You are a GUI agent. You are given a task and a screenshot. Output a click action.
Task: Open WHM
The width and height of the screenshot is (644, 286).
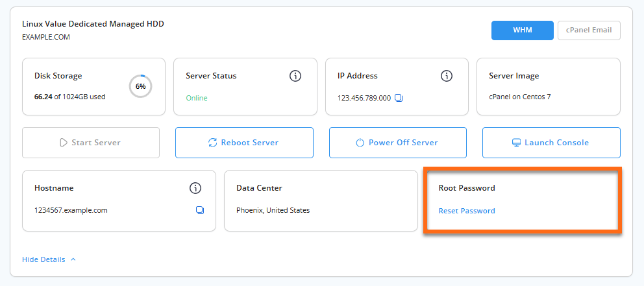(523, 30)
